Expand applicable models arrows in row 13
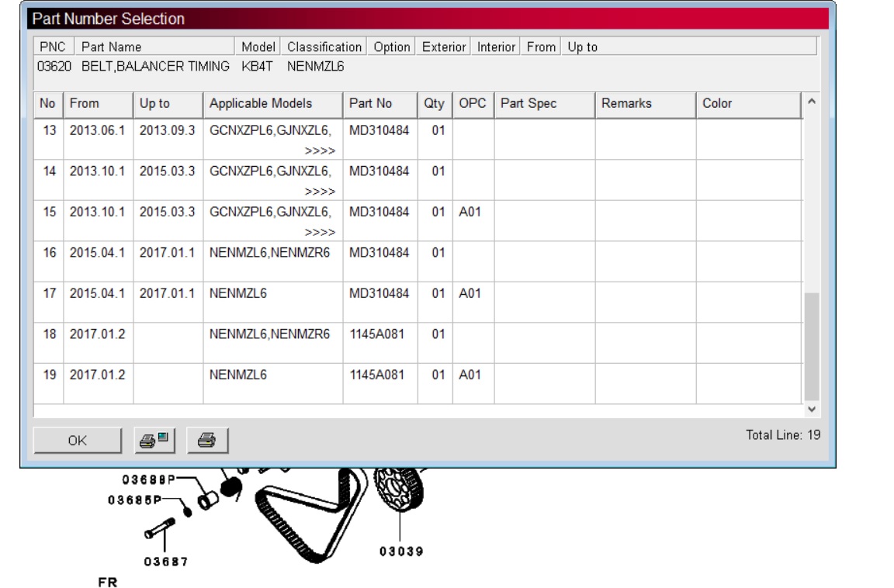The width and height of the screenshot is (894, 588). [x=320, y=151]
